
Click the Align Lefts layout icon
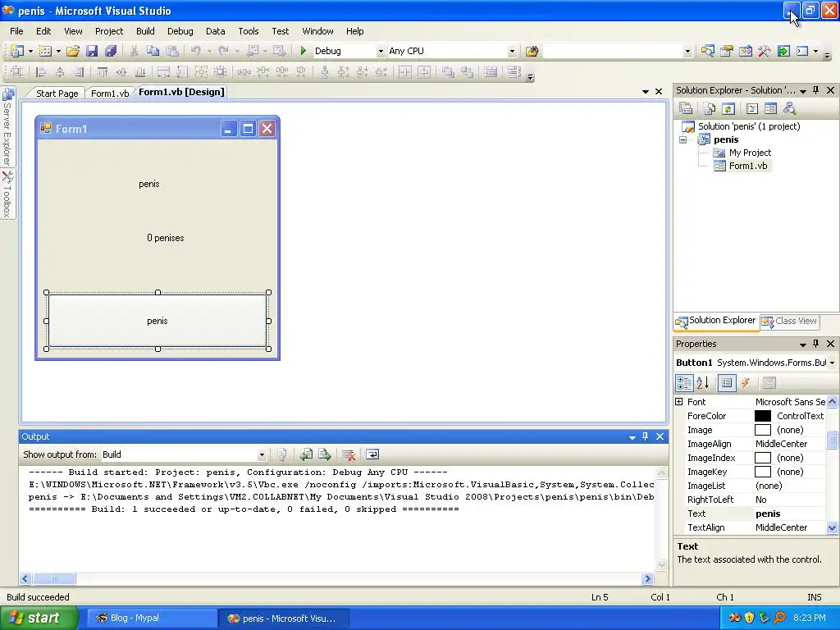point(40,72)
